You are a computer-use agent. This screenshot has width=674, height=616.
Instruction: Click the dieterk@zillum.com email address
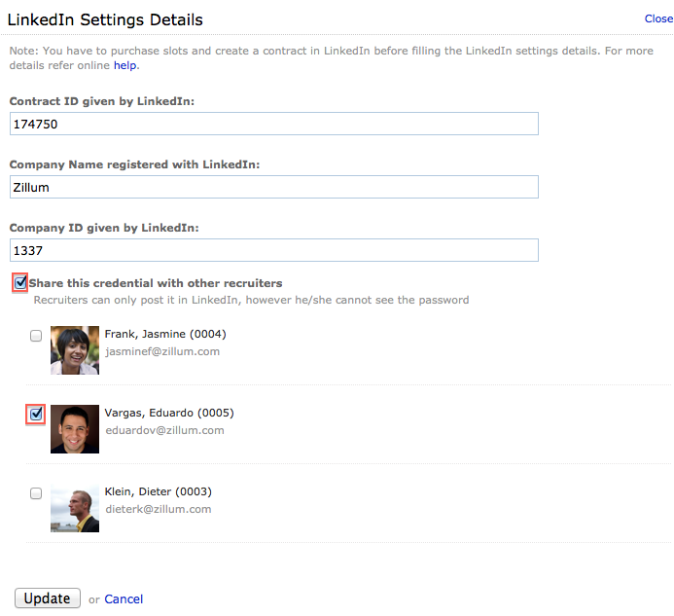click(158, 509)
